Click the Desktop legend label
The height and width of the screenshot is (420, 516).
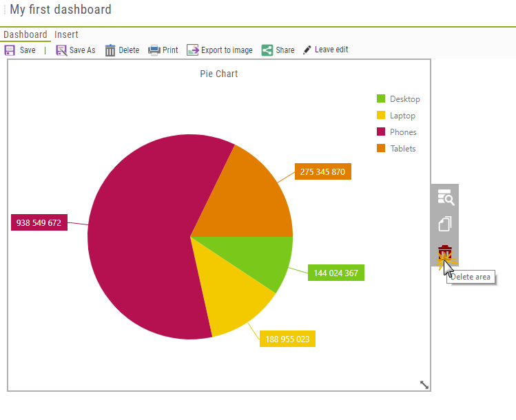tap(405, 99)
